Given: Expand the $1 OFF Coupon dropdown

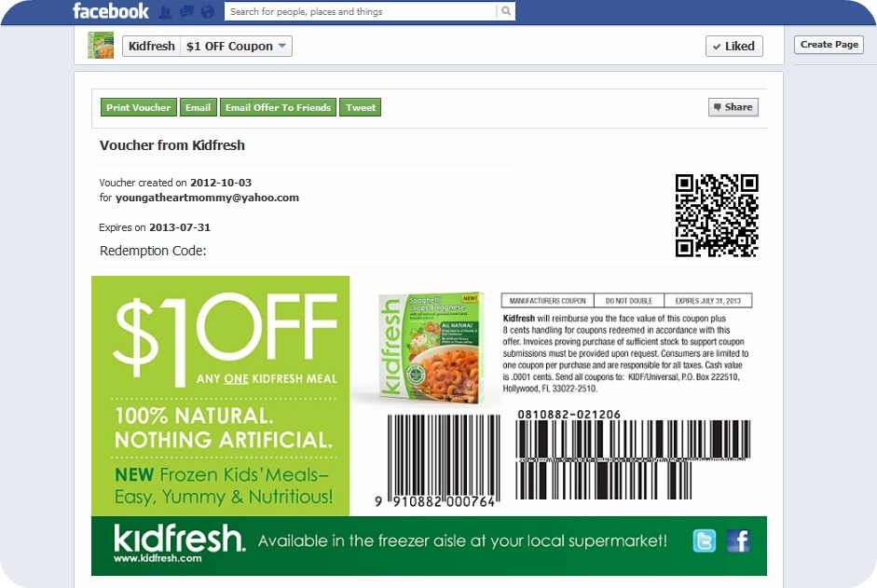Looking at the screenshot, I should click(x=236, y=47).
